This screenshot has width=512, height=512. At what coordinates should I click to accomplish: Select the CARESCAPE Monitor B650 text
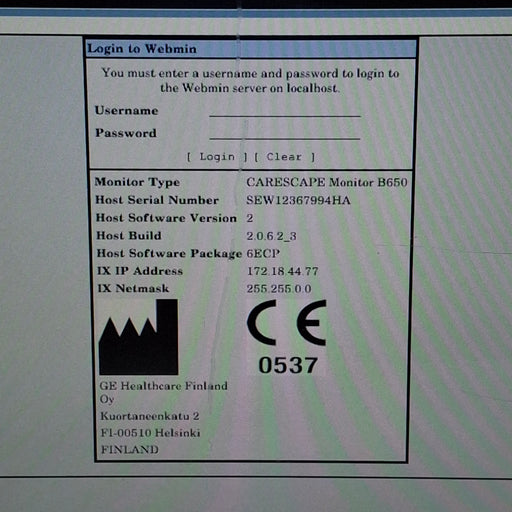tap(327, 182)
